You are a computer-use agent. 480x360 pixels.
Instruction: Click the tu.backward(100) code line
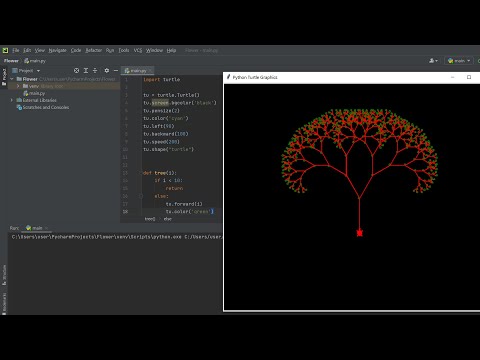(166, 134)
